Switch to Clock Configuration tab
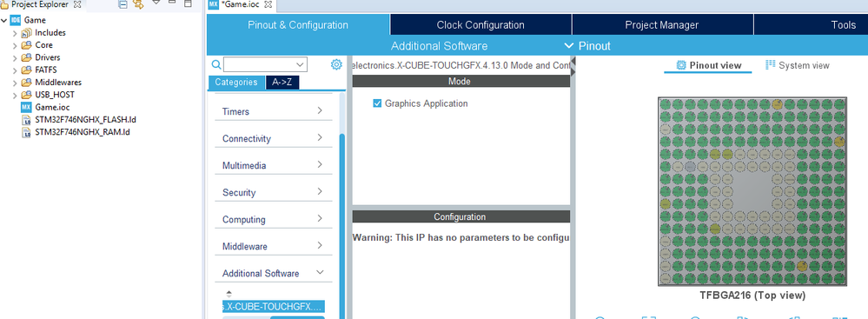 pos(480,25)
